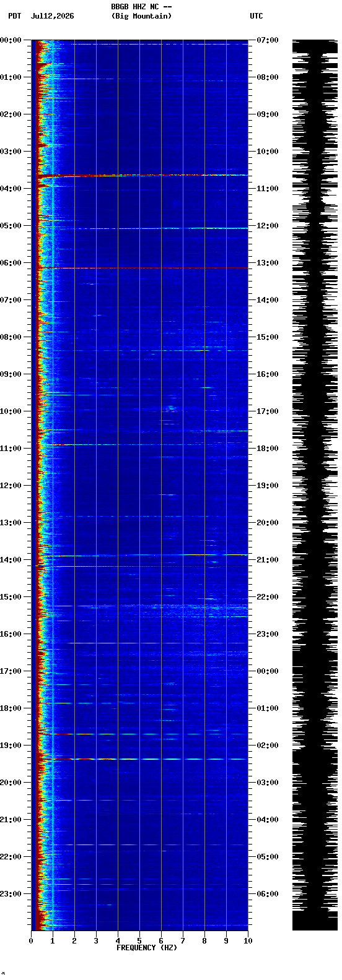The height and width of the screenshot is (980, 342).
Task: Click the 08:00 UTC time label
Action: click(268, 77)
